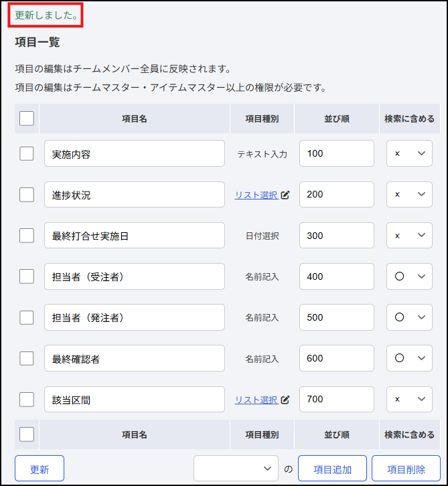Open 検索に含める dropdown for 該当区間

pos(409,399)
